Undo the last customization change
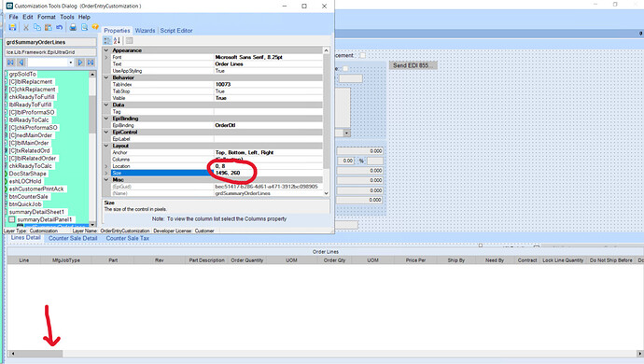This screenshot has height=364, width=644. click(x=60, y=27)
